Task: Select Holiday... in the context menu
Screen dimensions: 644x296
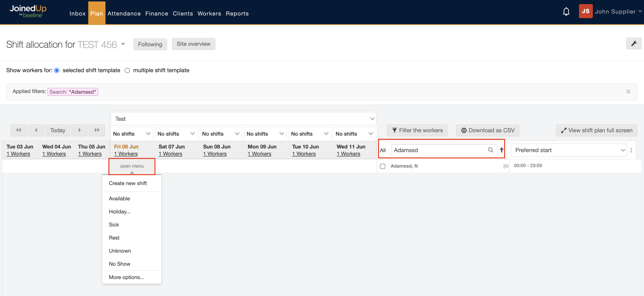Action: click(x=120, y=211)
